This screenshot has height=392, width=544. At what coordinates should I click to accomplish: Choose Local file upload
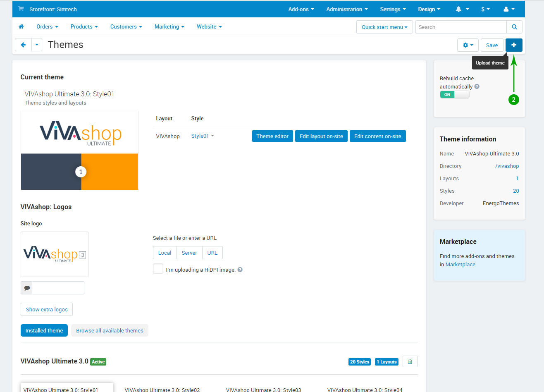click(165, 253)
